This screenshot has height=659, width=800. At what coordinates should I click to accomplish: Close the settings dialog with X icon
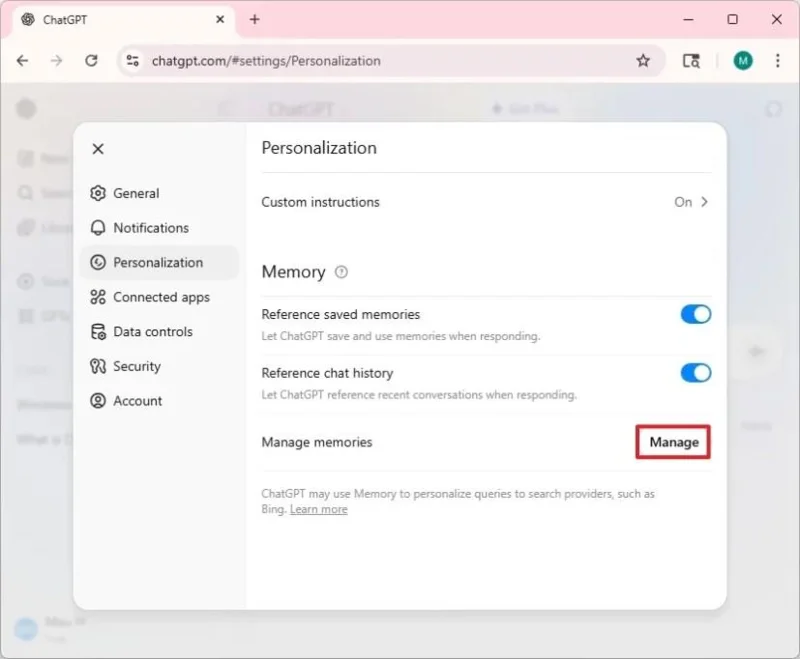pyautogui.click(x=98, y=149)
